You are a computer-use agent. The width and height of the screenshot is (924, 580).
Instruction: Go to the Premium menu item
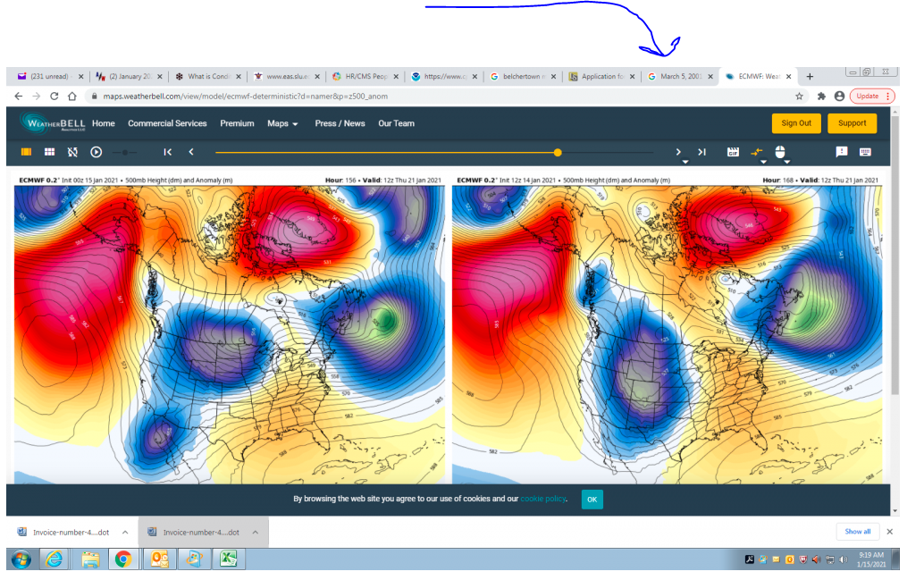click(237, 123)
